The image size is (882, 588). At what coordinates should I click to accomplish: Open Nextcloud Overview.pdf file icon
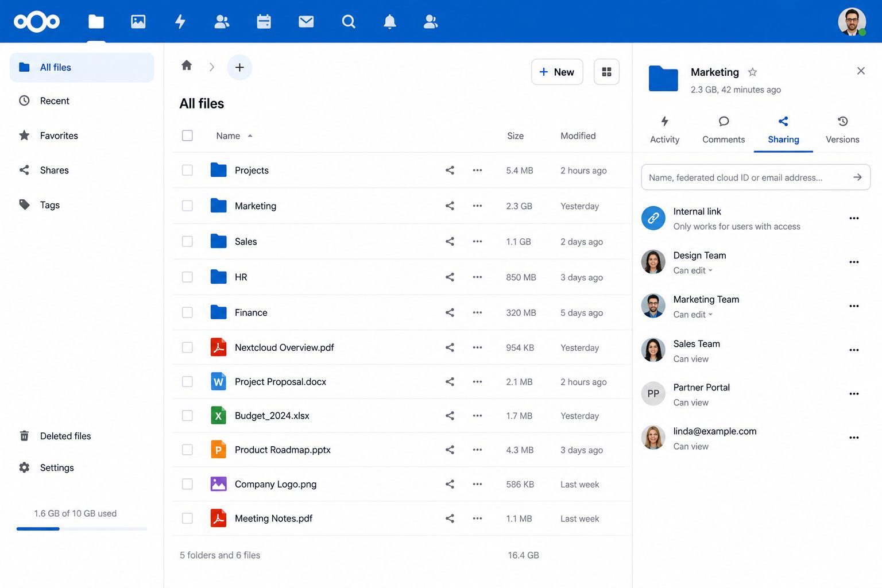click(x=218, y=347)
